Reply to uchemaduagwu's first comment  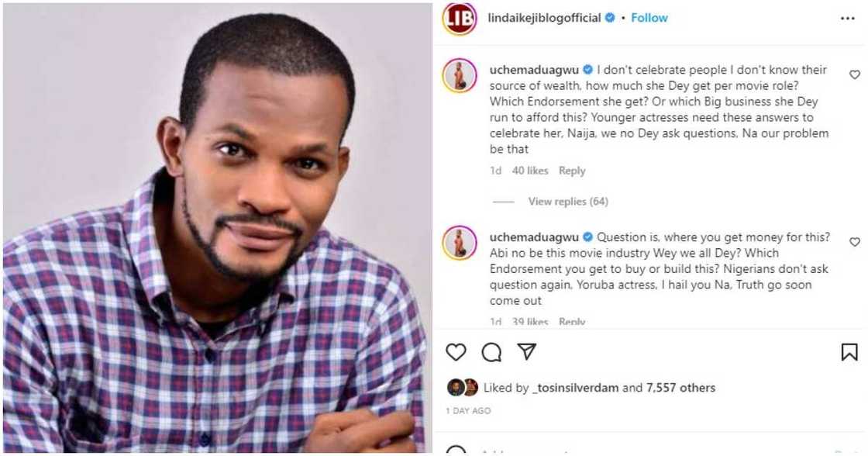573,171
